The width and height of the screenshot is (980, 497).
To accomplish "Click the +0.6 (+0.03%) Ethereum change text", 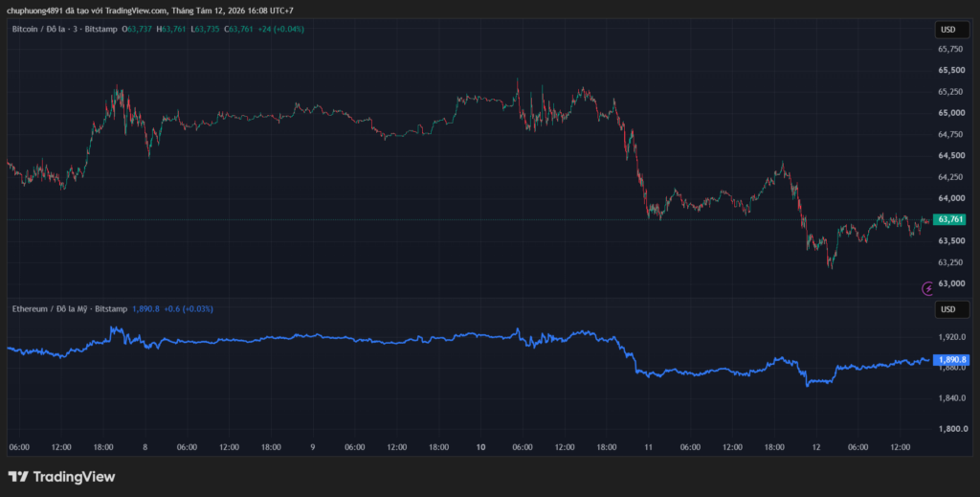I will 189,308.
